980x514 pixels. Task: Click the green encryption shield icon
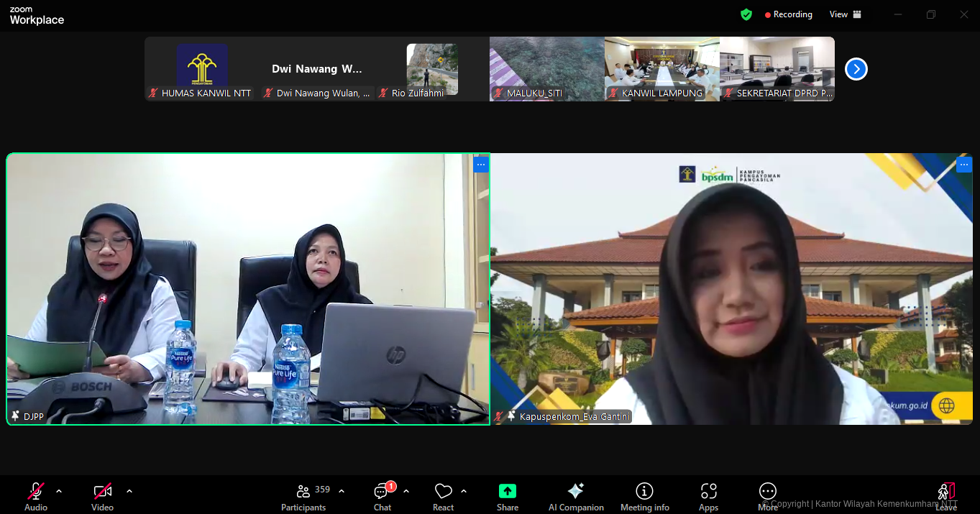click(x=746, y=14)
